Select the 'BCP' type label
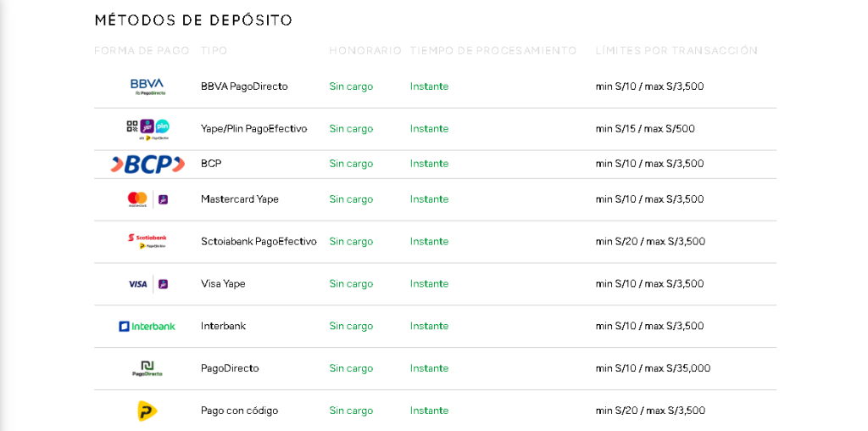This screenshot has width=868, height=431. tap(211, 164)
